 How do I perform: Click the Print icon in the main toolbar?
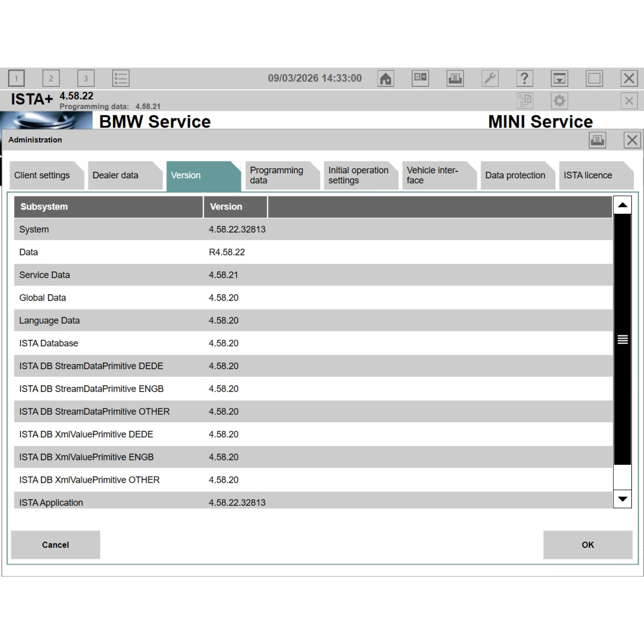tap(455, 78)
